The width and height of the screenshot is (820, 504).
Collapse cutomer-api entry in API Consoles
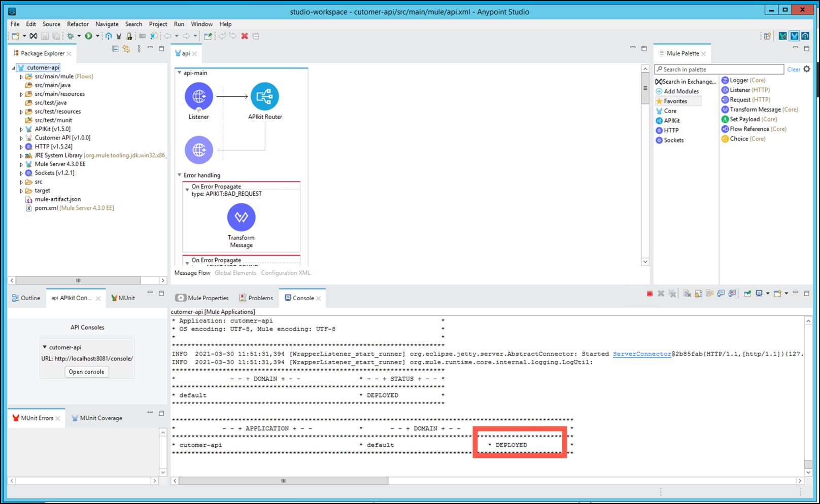(45, 347)
